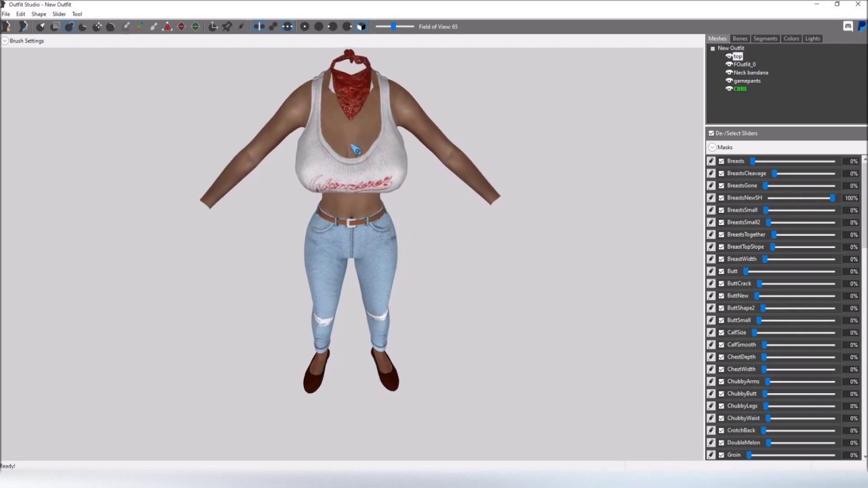Click the ButtSmall percent value field
This screenshot has height=488, width=868.
851,320
